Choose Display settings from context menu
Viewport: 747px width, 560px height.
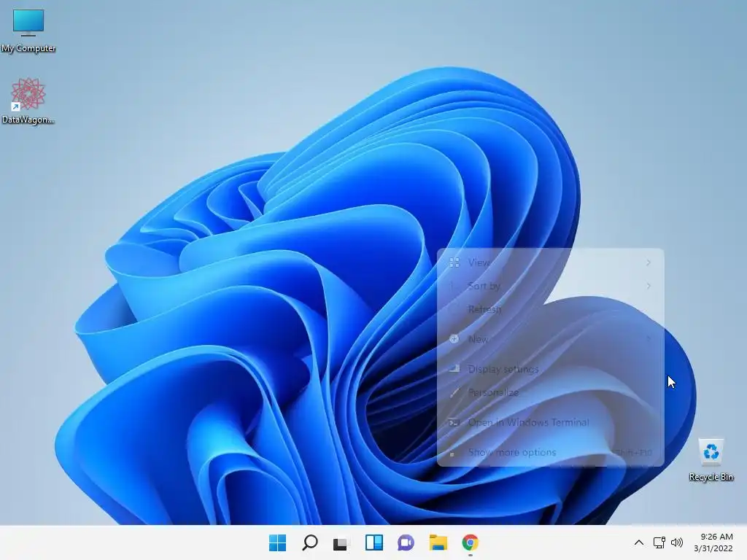click(x=550, y=369)
